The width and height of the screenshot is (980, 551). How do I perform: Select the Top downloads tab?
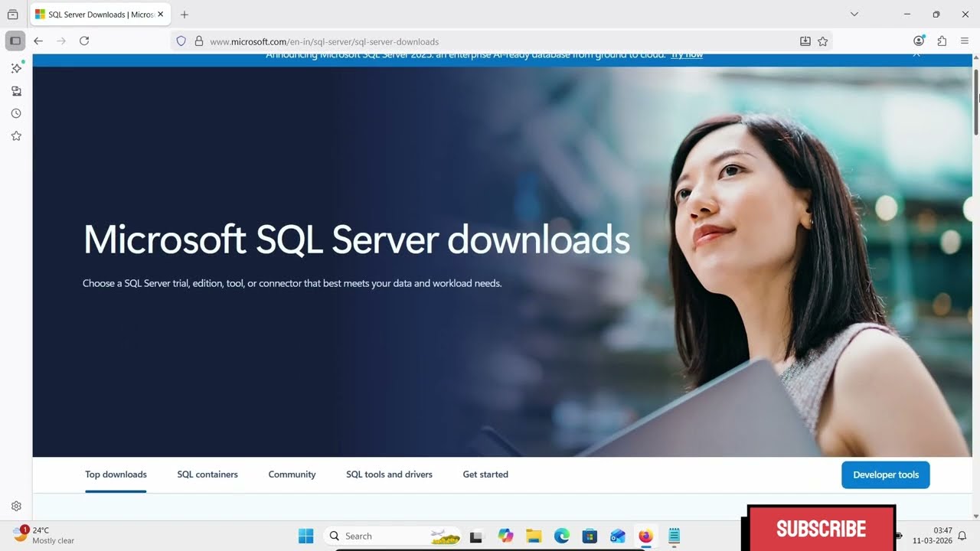(x=116, y=474)
